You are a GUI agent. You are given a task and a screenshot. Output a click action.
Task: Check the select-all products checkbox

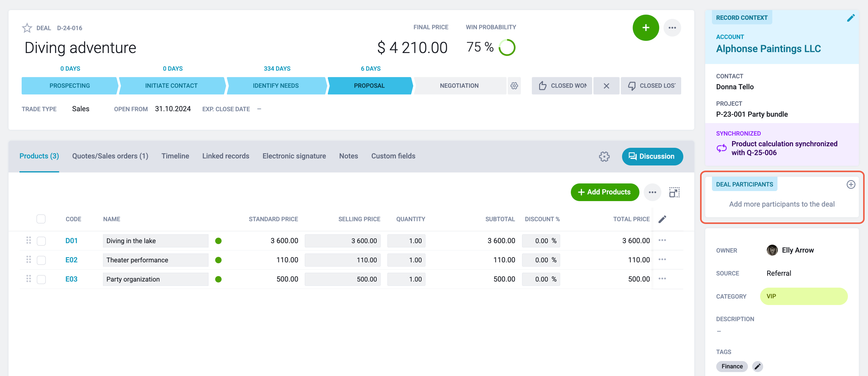coord(41,219)
